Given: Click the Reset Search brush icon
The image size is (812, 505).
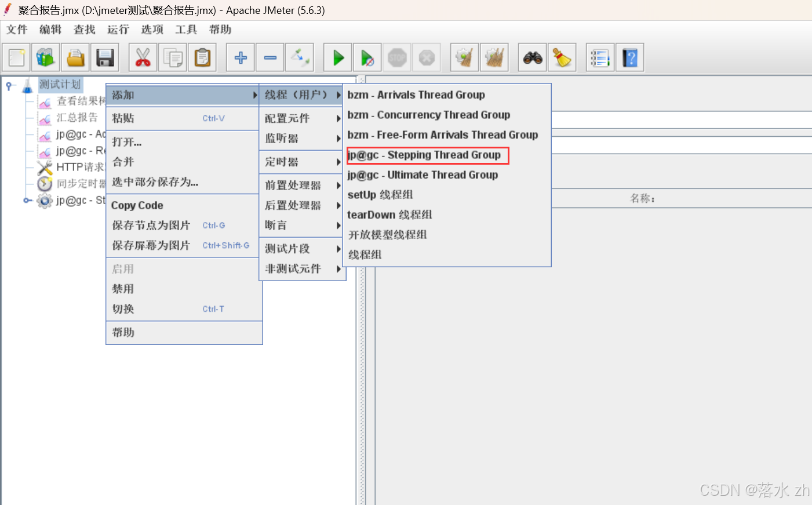Looking at the screenshot, I should coord(562,57).
